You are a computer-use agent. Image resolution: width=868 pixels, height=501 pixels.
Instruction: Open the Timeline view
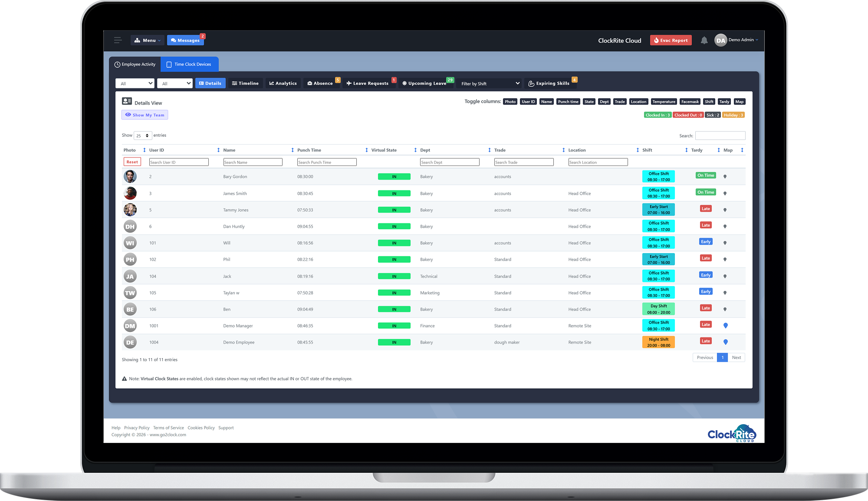pos(245,83)
